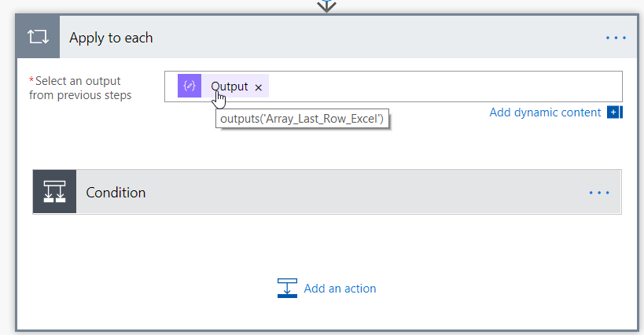644x335 pixels.
Task: Click the Add an action link text
Action: click(x=340, y=289)
